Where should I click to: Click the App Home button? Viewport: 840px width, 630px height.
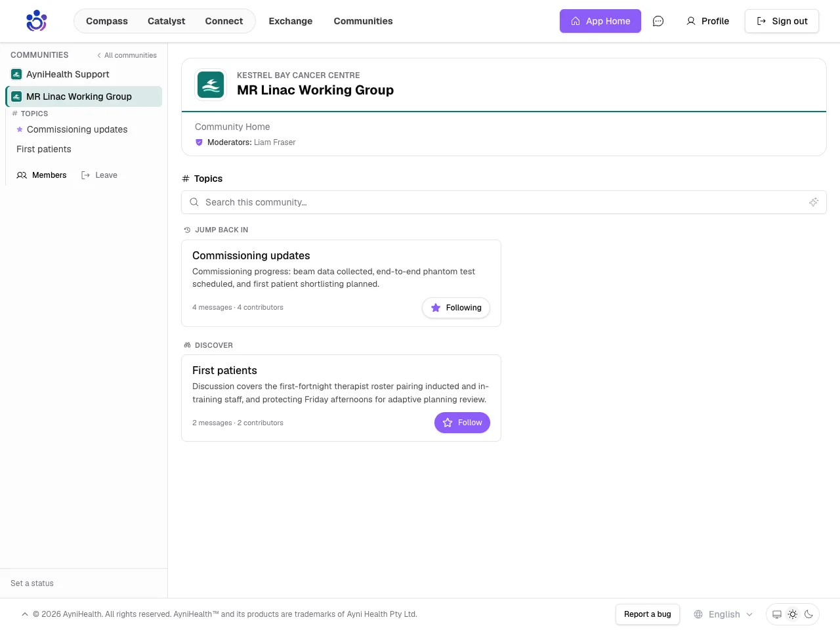tap(600, 21)
